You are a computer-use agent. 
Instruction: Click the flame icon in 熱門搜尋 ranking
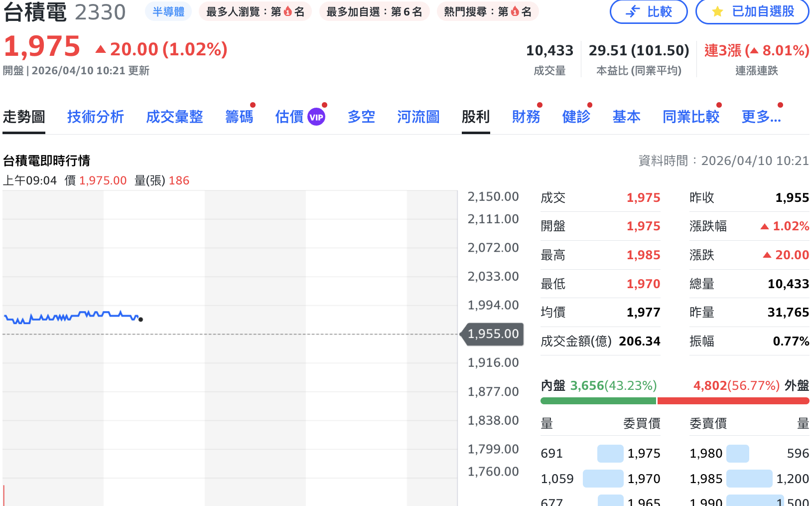tap(515, 11)
